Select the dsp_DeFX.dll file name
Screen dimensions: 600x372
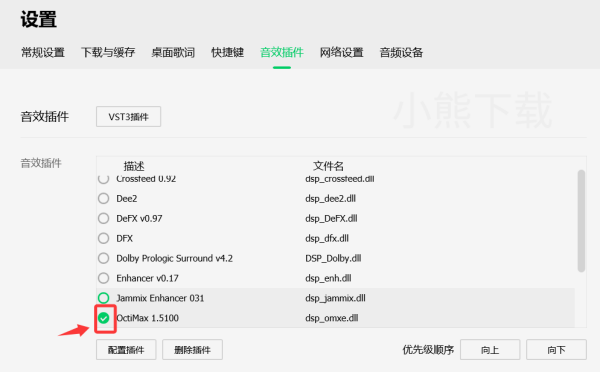tap(331, 219)
